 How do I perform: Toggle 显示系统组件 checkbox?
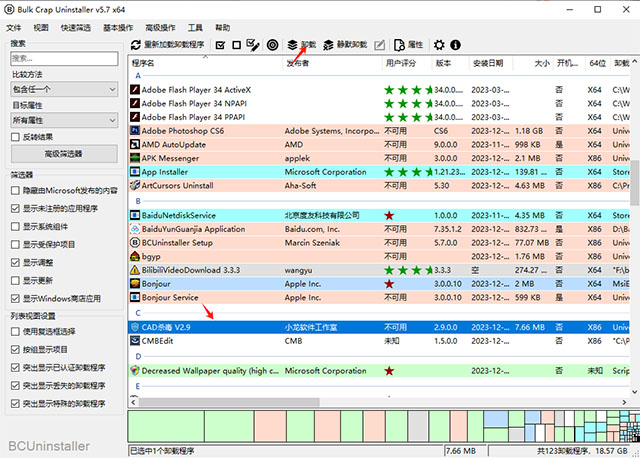[x=15, y=226]
